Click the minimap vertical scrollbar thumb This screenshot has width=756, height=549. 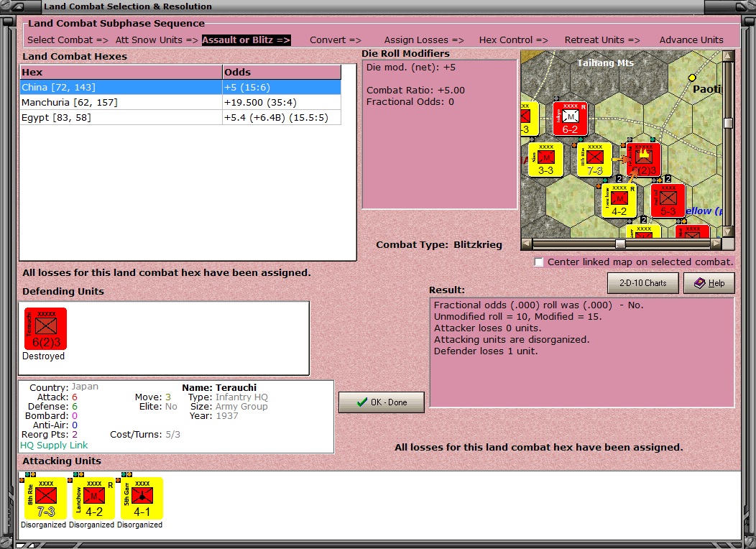[x=729, y=123]
